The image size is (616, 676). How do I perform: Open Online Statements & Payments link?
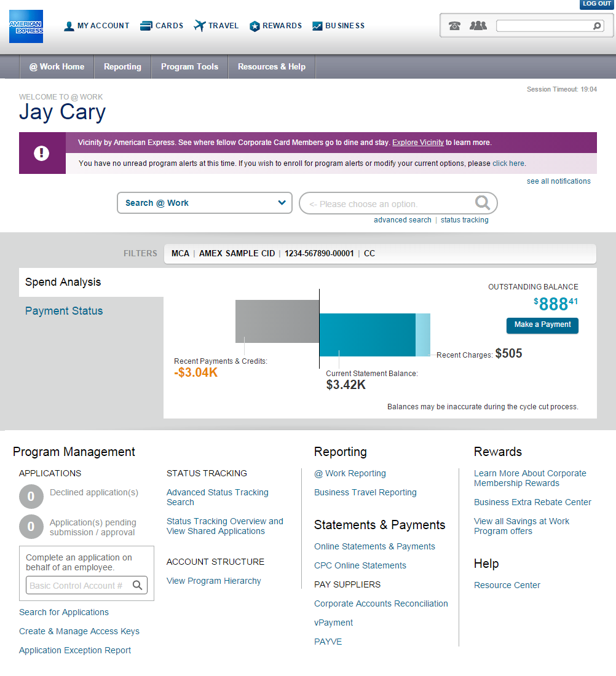coord(374,546)
